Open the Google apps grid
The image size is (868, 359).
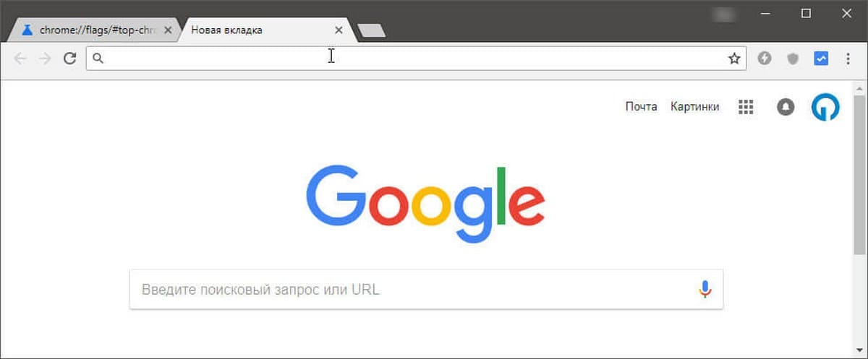746,107
